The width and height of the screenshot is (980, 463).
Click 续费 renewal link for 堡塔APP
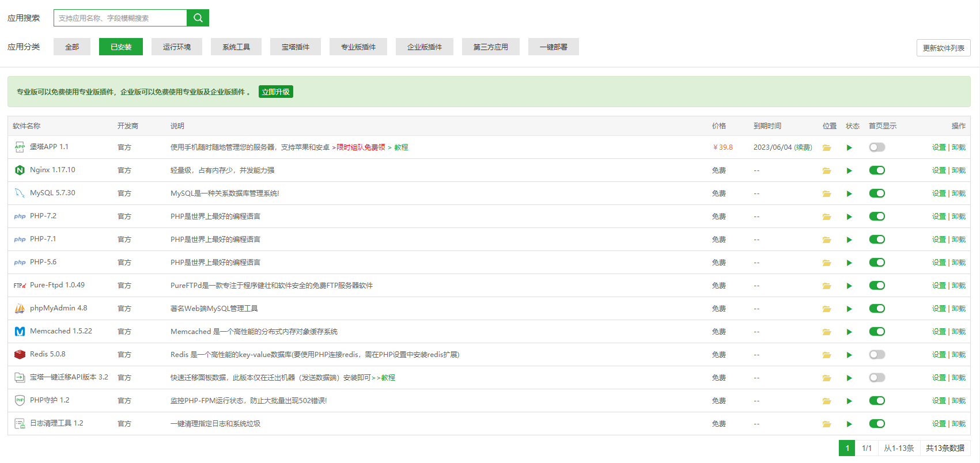coord(803,147)
